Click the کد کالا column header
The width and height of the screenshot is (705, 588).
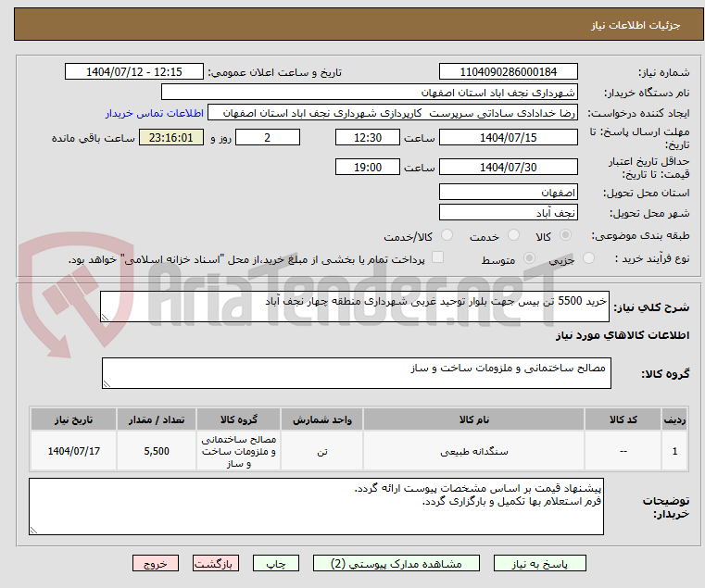623,419
